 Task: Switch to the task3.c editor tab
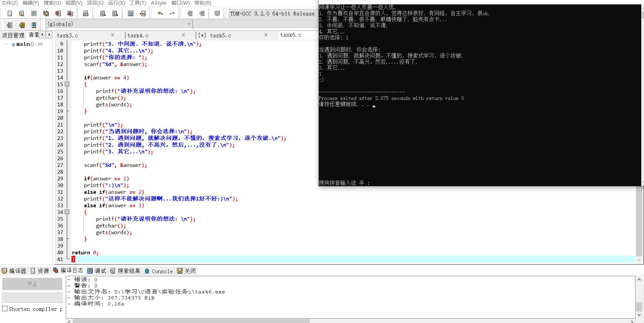67,35
